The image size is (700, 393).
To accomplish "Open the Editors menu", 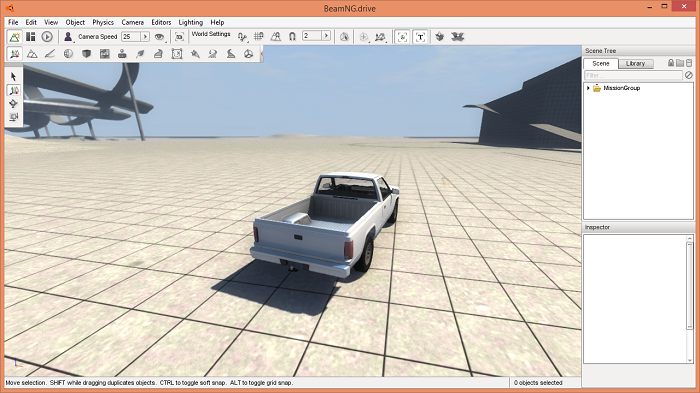I will (x=161, y=22).
